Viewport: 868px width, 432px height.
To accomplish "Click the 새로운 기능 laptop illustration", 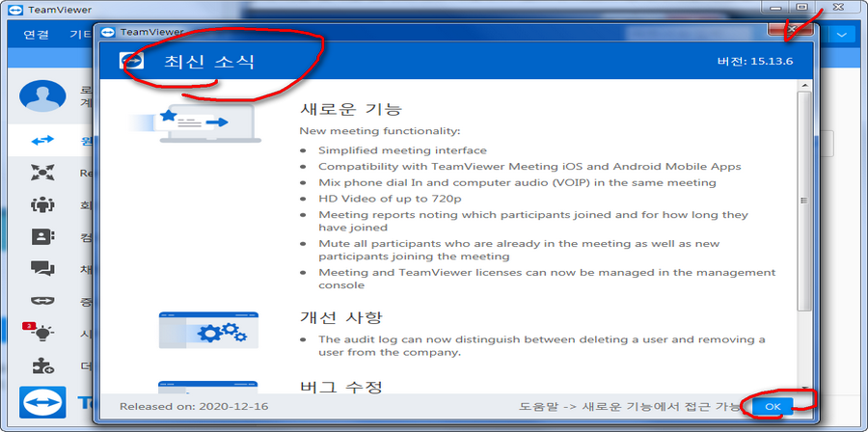I will coord(196,123).
